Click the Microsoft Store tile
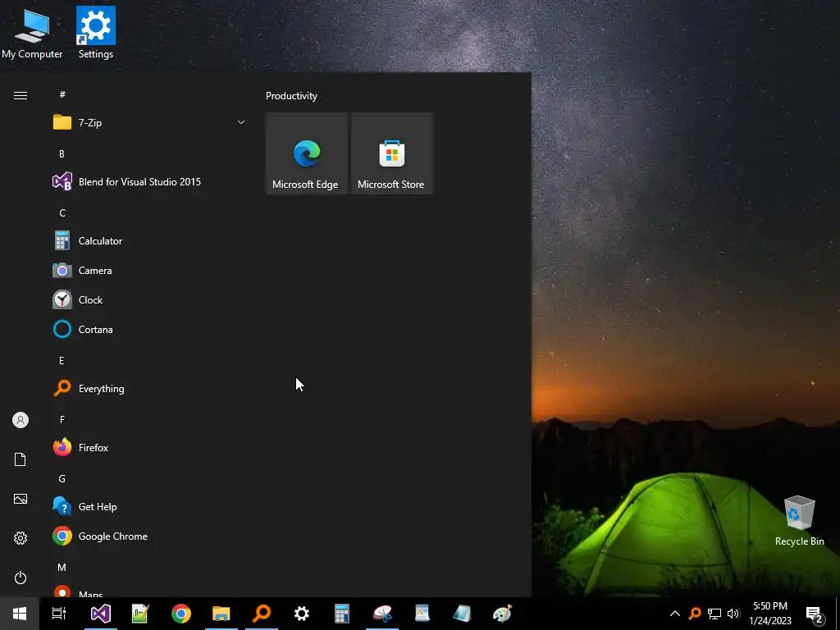840x630 pixels. coord(391,153)
